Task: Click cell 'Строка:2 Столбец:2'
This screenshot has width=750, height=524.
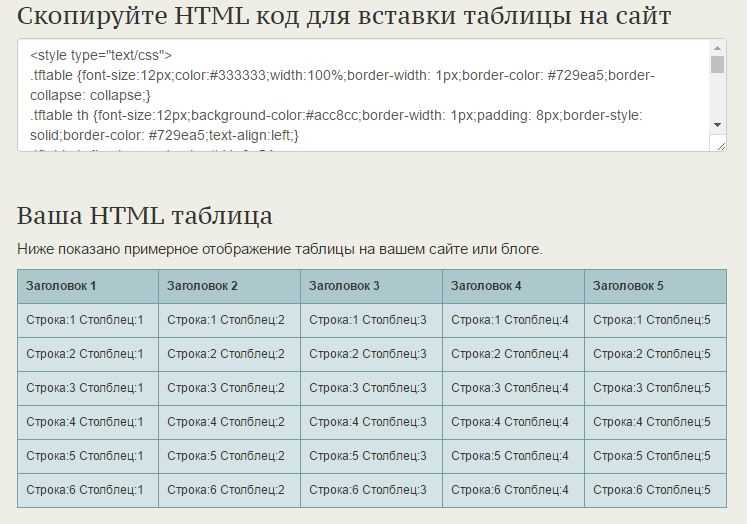Action: [x=230, y=354]
